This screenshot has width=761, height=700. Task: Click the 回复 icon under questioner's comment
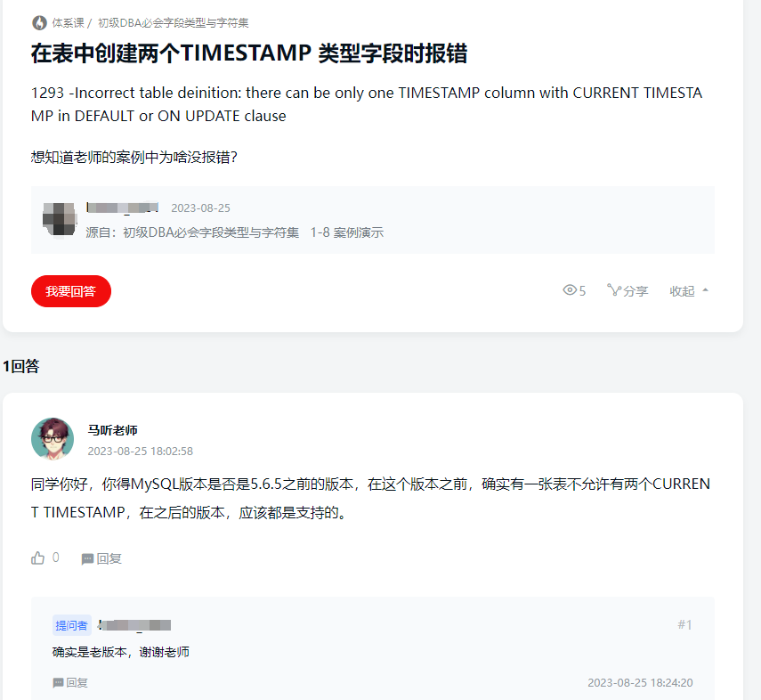(x=58, y=683)
